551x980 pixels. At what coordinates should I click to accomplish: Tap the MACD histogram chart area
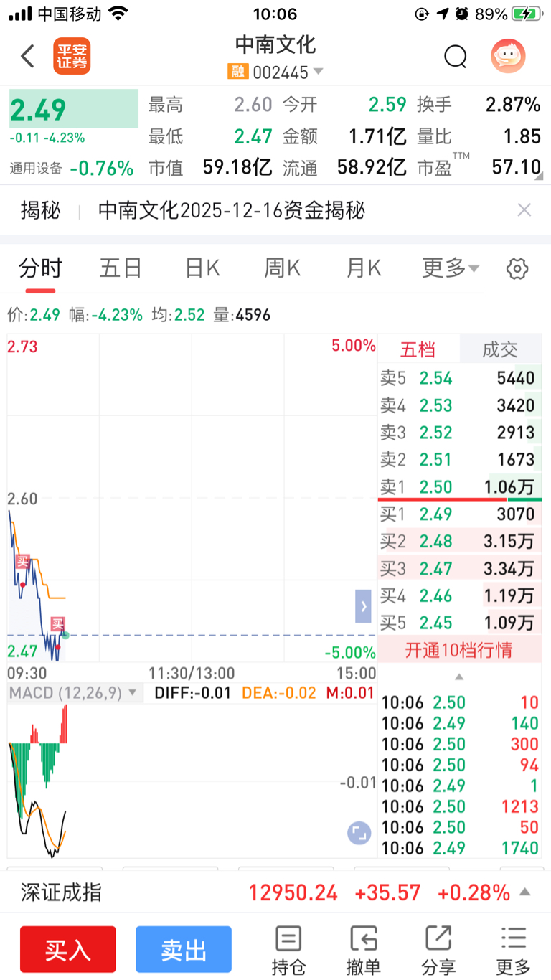click(192, 781)
